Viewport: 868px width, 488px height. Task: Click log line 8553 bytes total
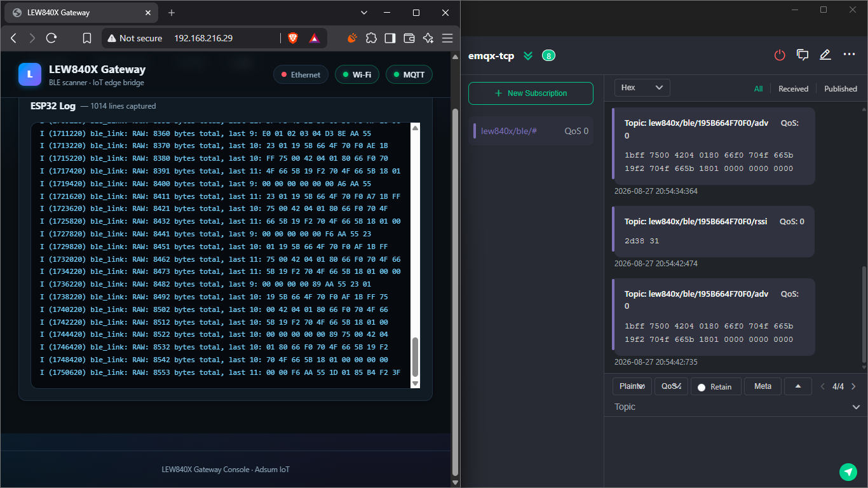coord(220,372)
